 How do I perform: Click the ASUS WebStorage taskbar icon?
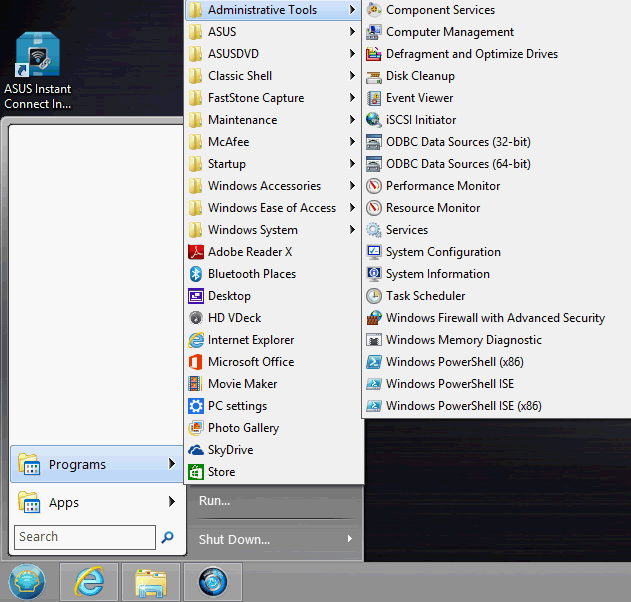point(213,582)
